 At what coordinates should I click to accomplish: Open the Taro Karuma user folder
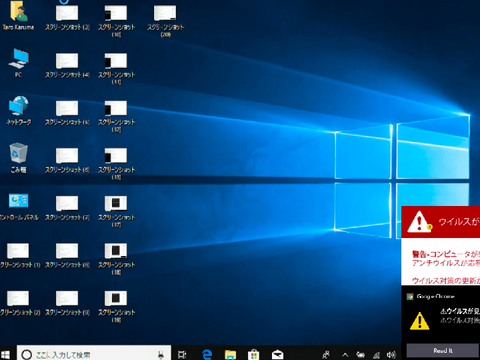[18, 15]
